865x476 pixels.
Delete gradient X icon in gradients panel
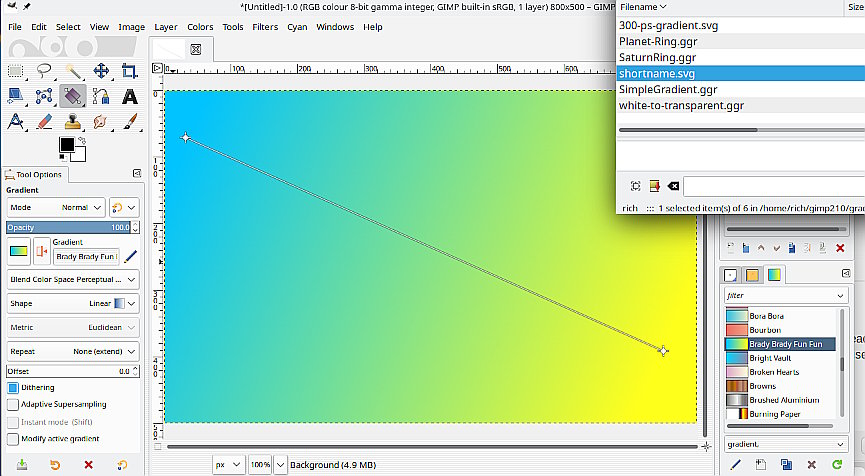[x=811, y=464]
